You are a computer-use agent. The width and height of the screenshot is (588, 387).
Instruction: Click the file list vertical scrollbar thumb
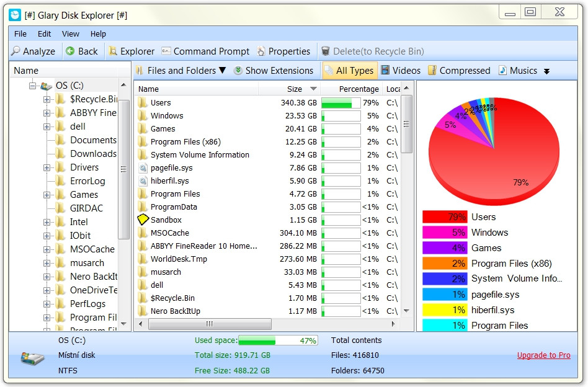coord(406,124)
